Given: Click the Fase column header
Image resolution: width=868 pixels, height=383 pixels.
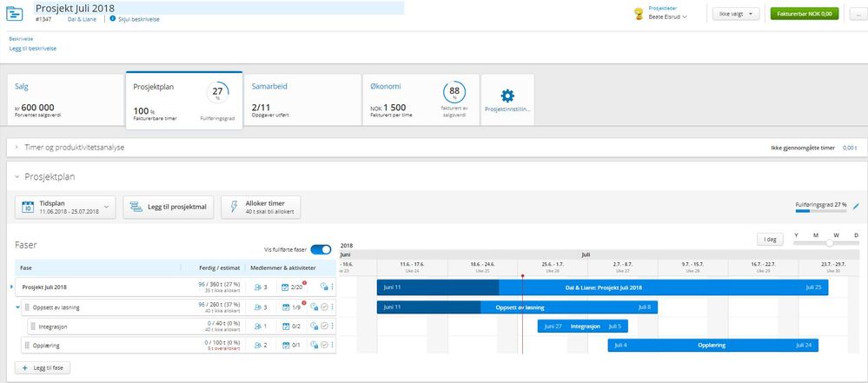Looking at the screenshot, I should pyautogui.click(x=26, y=267).
